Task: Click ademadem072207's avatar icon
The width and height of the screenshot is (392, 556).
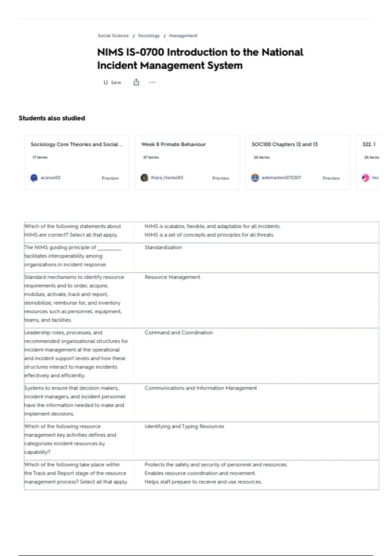Action: click(x=255, y=178)
